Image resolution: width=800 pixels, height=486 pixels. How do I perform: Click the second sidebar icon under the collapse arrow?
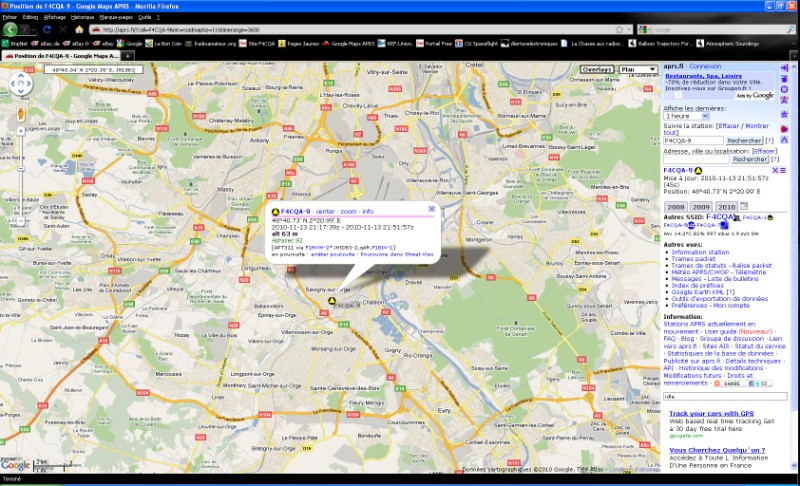pyautogui.click(x=784, y=79)
